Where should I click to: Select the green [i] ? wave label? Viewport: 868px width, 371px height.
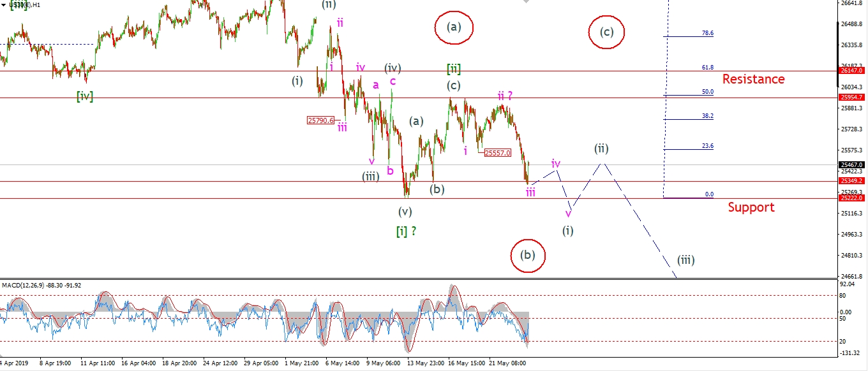(x=407, y=231)
